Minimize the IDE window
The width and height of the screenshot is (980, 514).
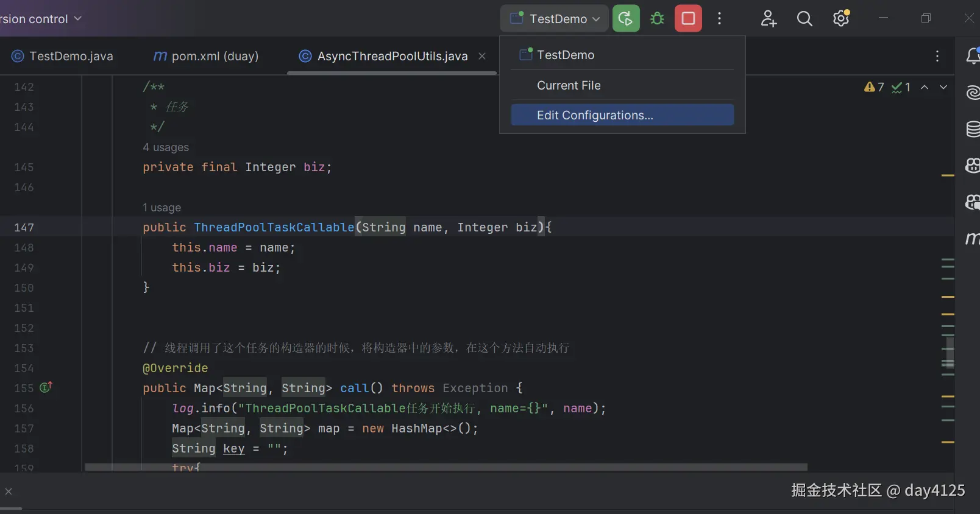[x=883, y=18]
